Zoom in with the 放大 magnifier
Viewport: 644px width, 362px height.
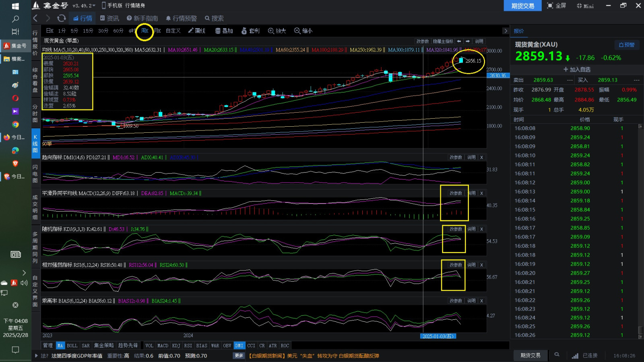click(277, 31)
